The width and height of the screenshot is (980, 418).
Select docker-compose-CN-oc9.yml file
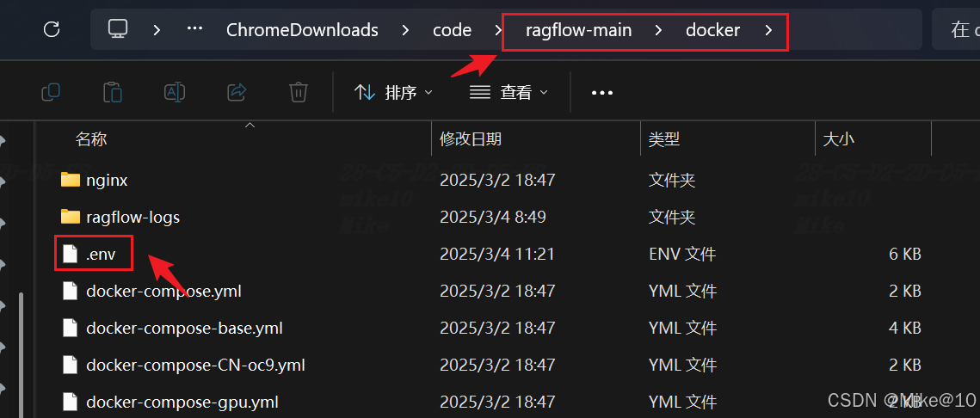[x=195, y=365]
